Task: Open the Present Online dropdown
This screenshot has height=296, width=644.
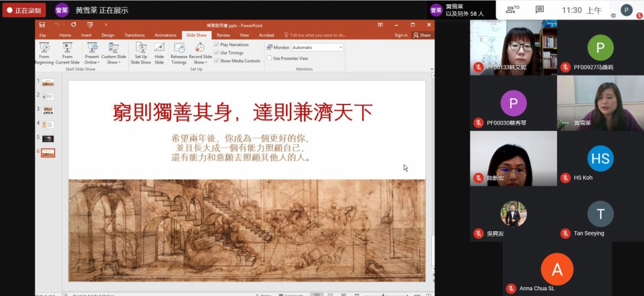Action: [x=92, y=54]
